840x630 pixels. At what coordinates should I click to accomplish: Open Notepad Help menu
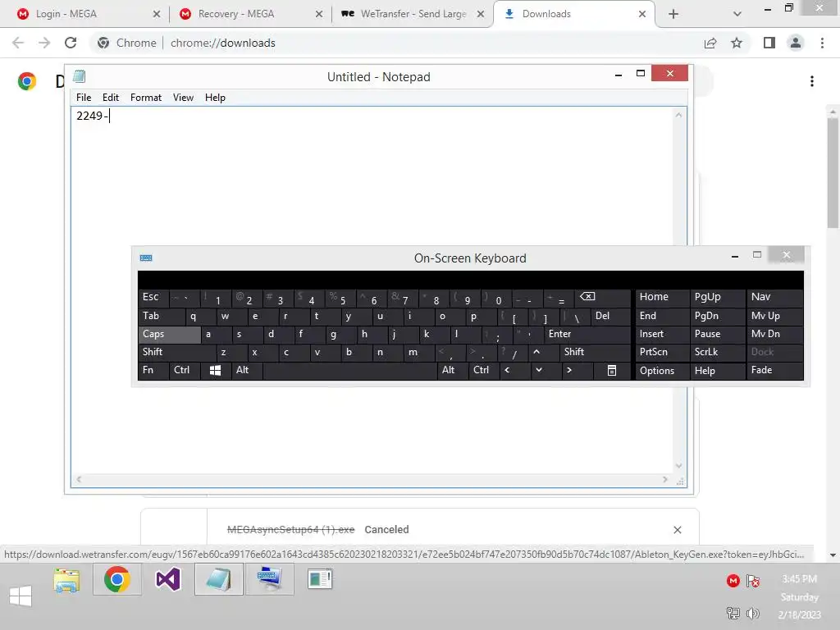click(x=215, y=98)
